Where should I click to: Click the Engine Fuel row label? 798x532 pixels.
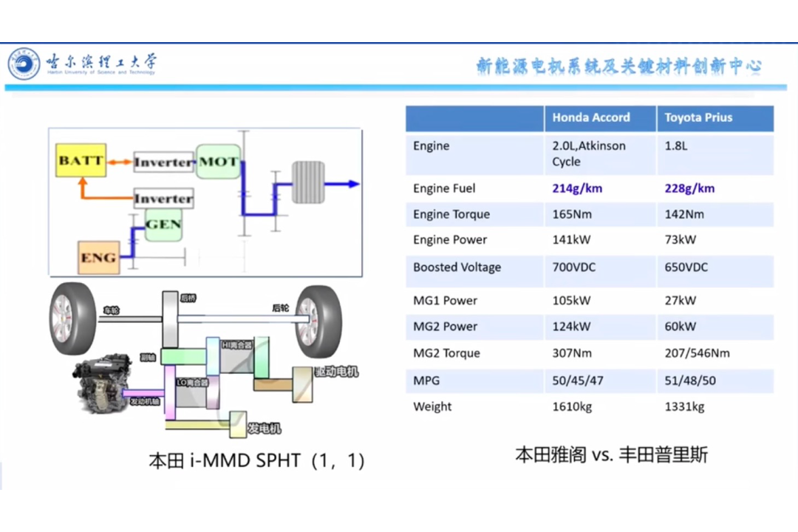coord(444,189)
